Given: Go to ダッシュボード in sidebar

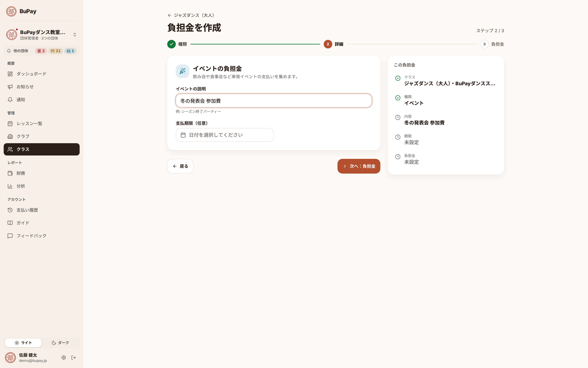Looking at the screenshot, I should pyautogui.click(x=41, y=74).
